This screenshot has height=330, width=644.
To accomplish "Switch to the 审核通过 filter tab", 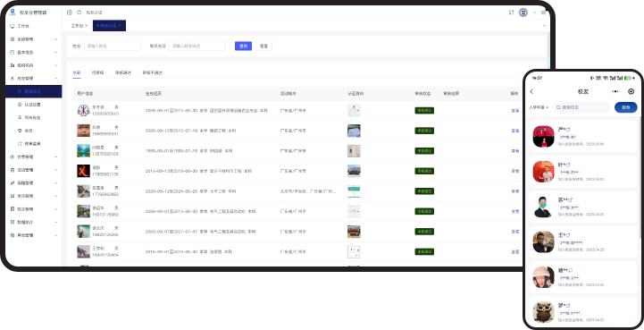I will tap(123, 72).
